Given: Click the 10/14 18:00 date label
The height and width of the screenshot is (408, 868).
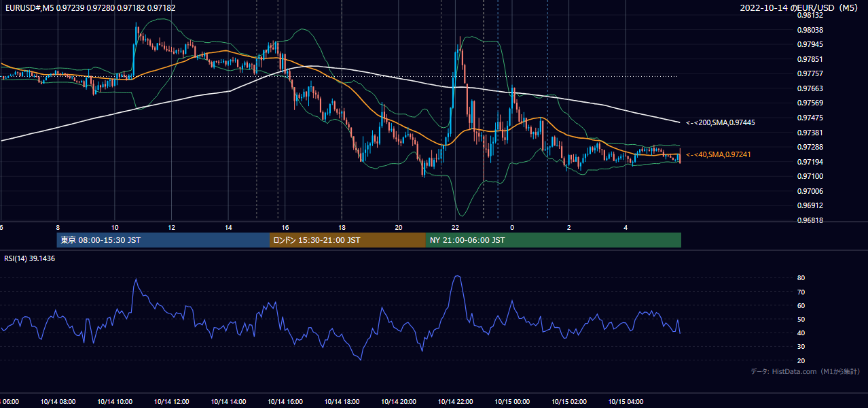Looking at the screenshot, I should [342, 402].
